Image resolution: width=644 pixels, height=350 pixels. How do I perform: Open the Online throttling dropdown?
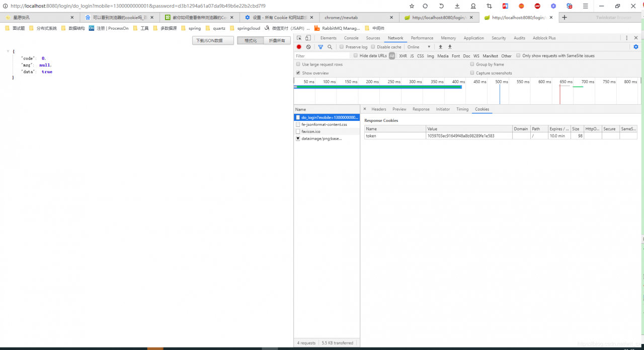[x=419, y=47]
